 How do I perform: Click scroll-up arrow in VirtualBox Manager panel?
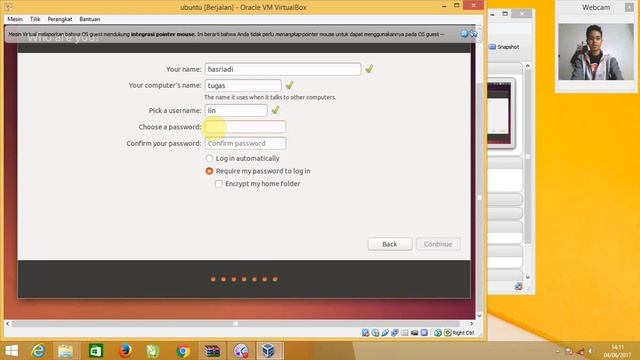528,66
